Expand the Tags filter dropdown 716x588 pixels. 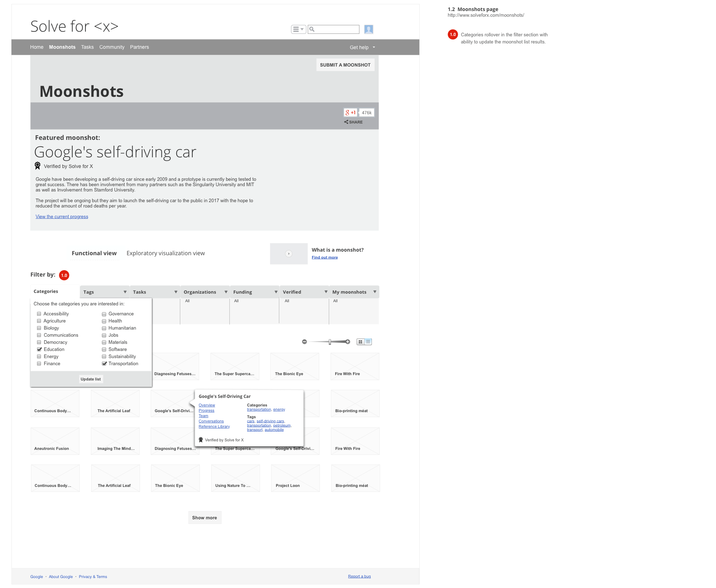(125, 292)
